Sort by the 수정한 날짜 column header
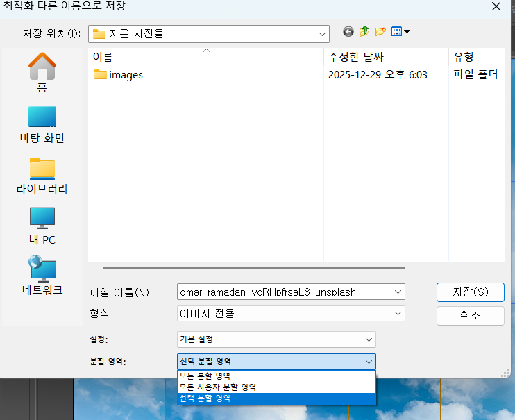Viewport: 515px width, 420px height. coord(386,57)
